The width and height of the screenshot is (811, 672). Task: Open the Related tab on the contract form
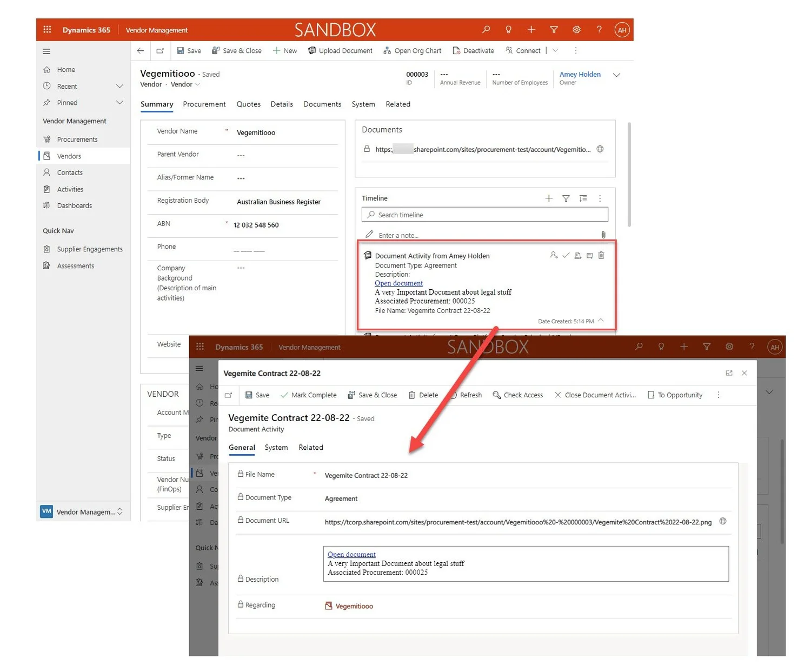click(311, 448)
